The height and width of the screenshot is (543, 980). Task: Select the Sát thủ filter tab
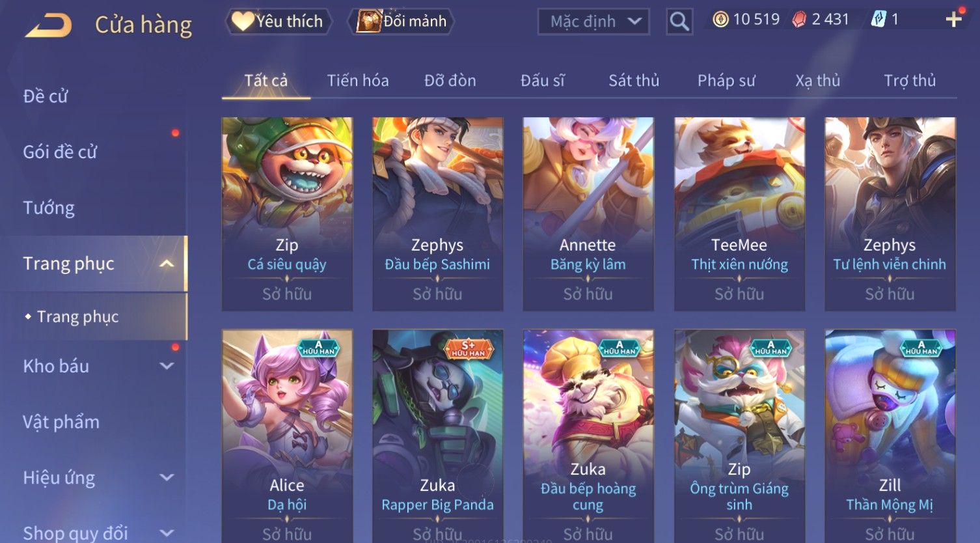pyautogui.click(x=634, y=81)
